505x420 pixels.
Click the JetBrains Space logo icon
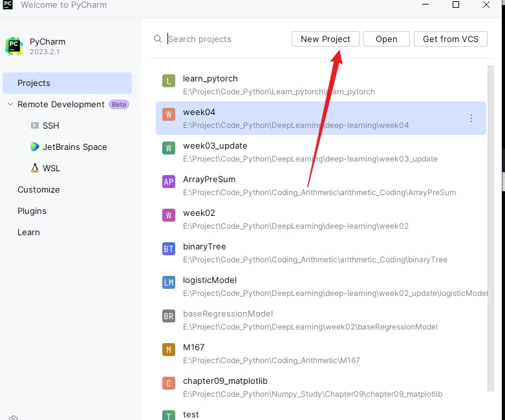[x=34, y=147]
